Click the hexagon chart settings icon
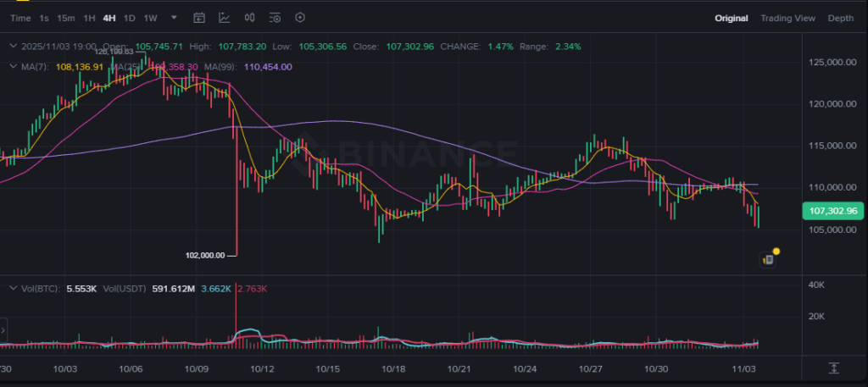This screenshot has height=387, width=868. 299,18
